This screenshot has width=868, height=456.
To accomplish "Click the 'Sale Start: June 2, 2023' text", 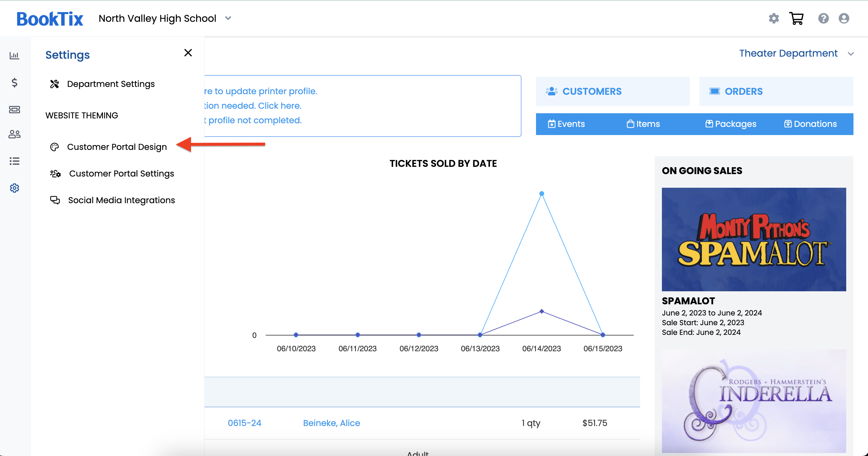I will (703, 322).
